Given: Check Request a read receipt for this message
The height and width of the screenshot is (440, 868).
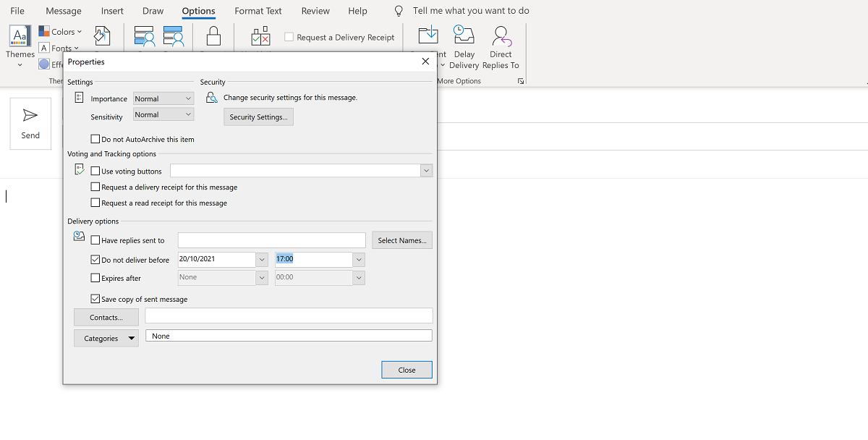Looking at the screenshot, I should 95,203.
